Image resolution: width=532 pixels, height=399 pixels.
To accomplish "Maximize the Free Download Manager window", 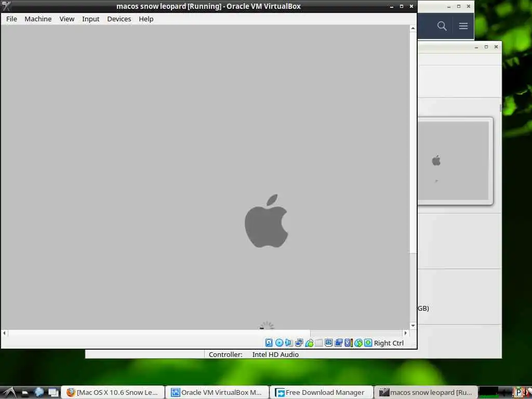I will [x=459, y=6].
